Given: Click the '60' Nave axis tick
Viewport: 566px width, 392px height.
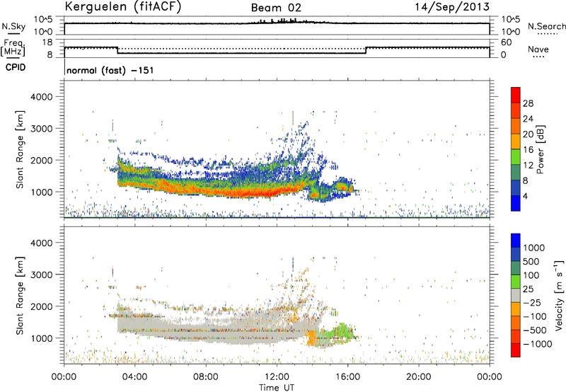Looking at the screenshot, I should pos(506,42).
